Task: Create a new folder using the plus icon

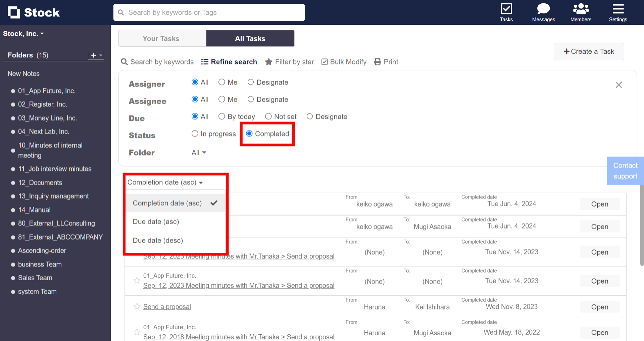Action: (93, 55)
